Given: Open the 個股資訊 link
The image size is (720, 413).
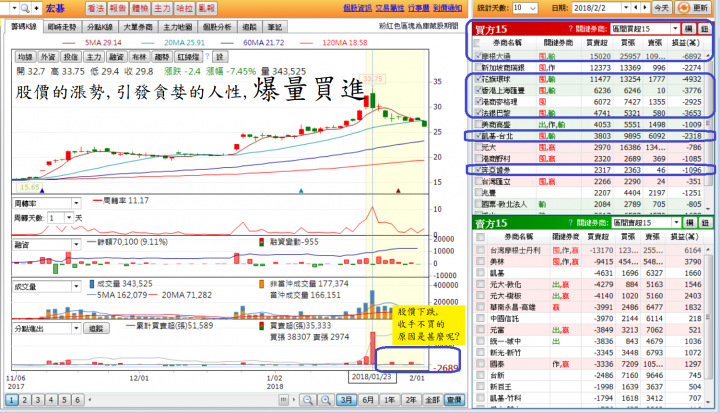Looking at the screenshot, I should pyautogui.click(x=357, y=8).
